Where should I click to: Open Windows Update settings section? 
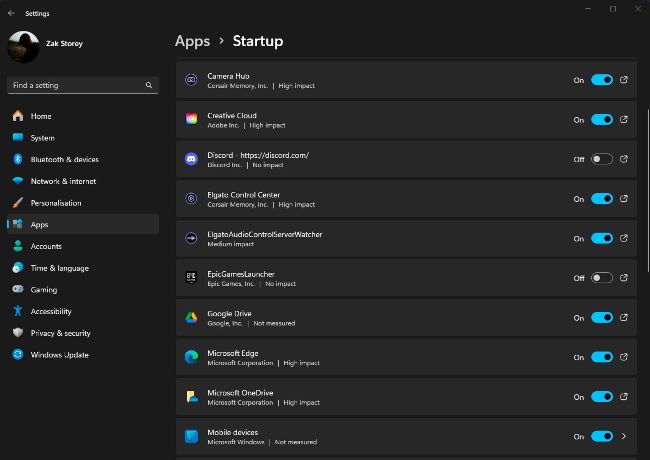click(x=59, y=355)
